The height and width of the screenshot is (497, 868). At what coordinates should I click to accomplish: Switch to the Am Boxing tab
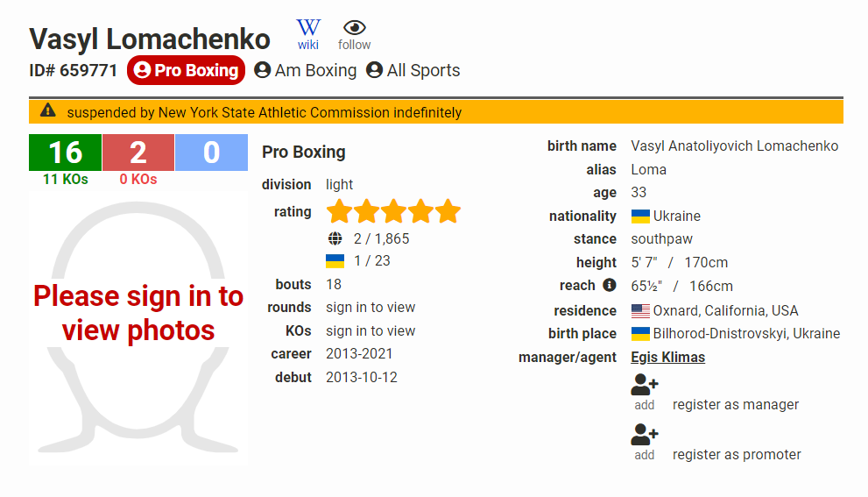(306, 70)
